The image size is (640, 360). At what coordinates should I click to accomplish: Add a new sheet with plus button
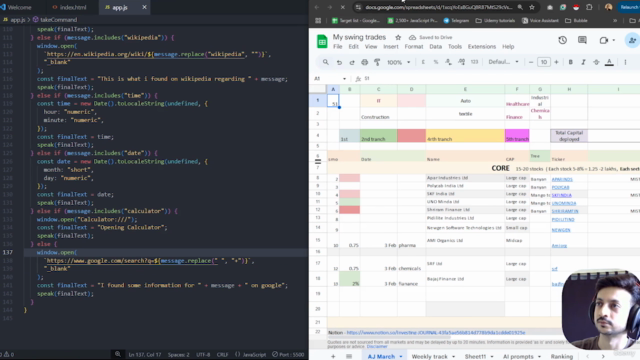click(333, 356)
